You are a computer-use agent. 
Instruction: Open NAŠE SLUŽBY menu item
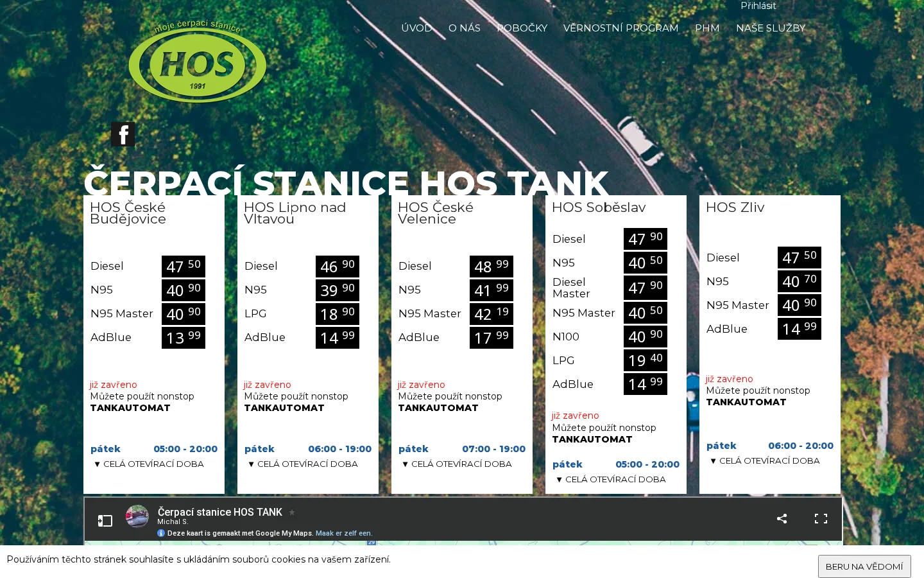(771, 28)
